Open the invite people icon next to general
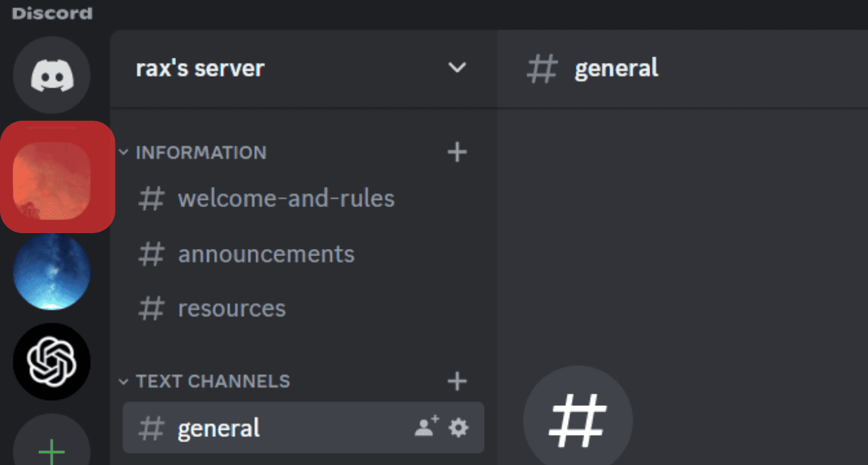 (425, 428)
